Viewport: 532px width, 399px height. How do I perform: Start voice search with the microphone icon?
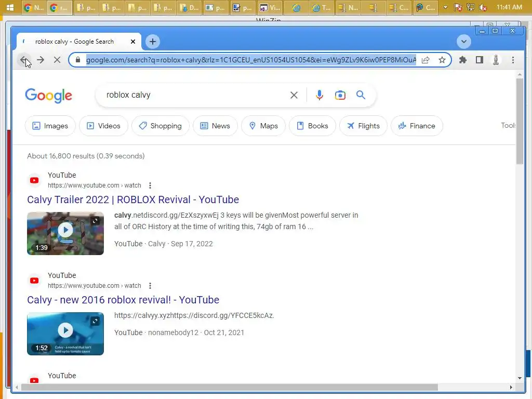pyautogui.click(x=320, y=95)
